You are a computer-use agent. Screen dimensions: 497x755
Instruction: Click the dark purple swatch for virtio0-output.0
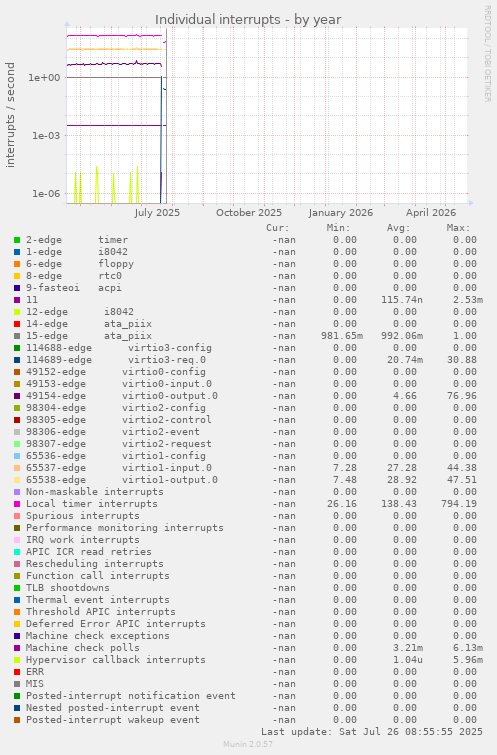(x=17, y=396)
